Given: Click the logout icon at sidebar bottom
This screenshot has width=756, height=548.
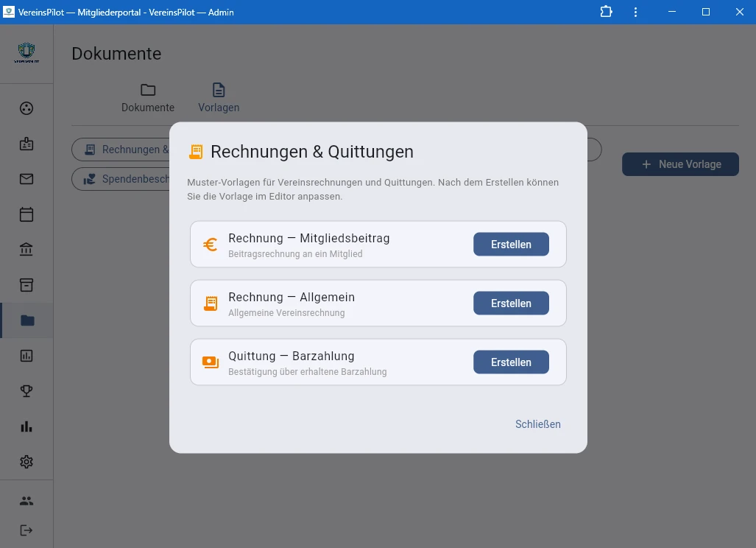Looking at the screenshot, I should click(x=27, y=530).
